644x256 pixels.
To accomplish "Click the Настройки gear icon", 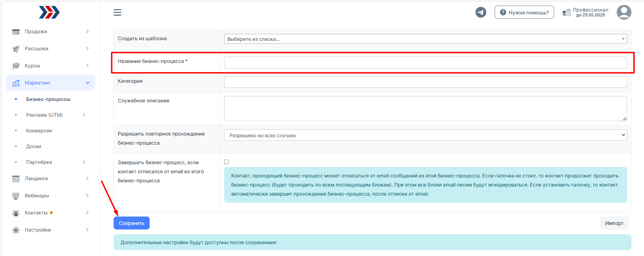I will (16, 230).
